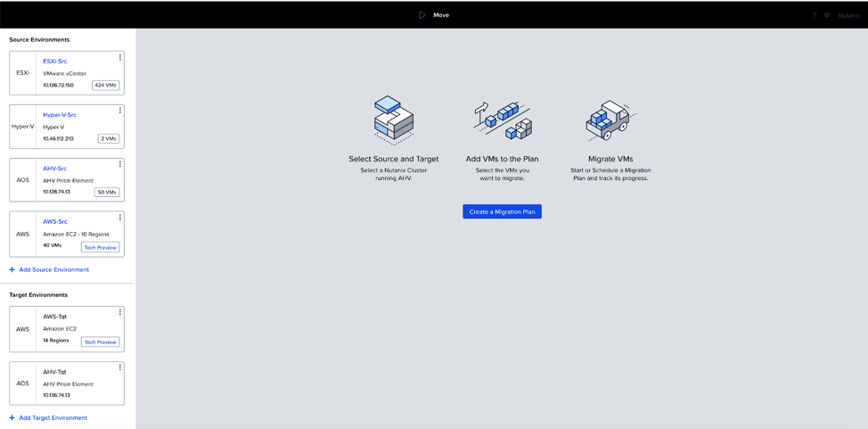868x429 pixels.
Task: Click the Move logo icon in header
Action: click(x=422, y=15)
